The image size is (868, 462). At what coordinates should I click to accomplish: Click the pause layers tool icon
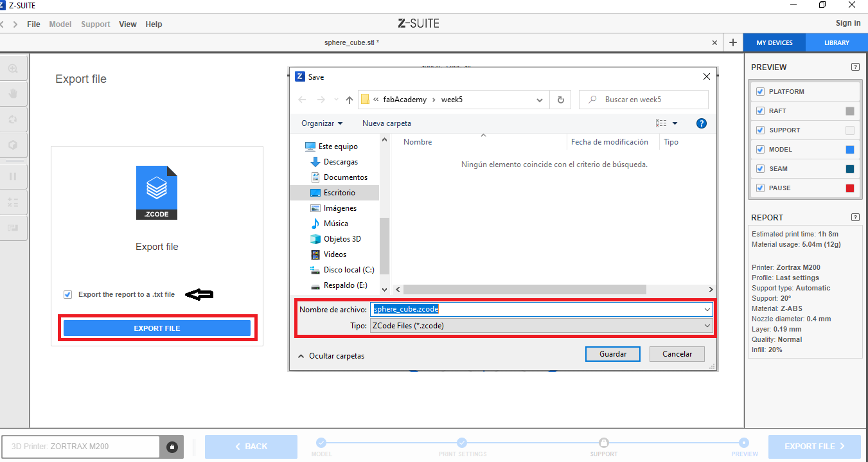coord(13,176)
